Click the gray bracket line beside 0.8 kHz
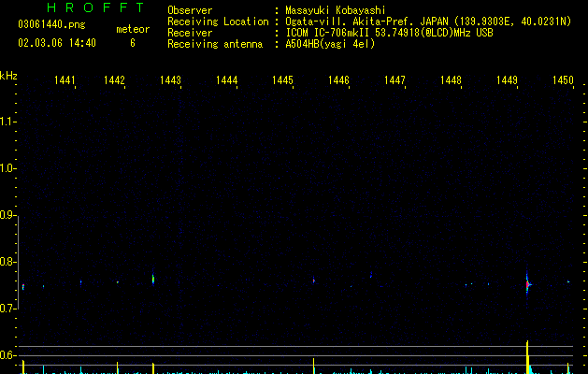The width and height of the screenshot is (588, 374). tap(18, 262)
